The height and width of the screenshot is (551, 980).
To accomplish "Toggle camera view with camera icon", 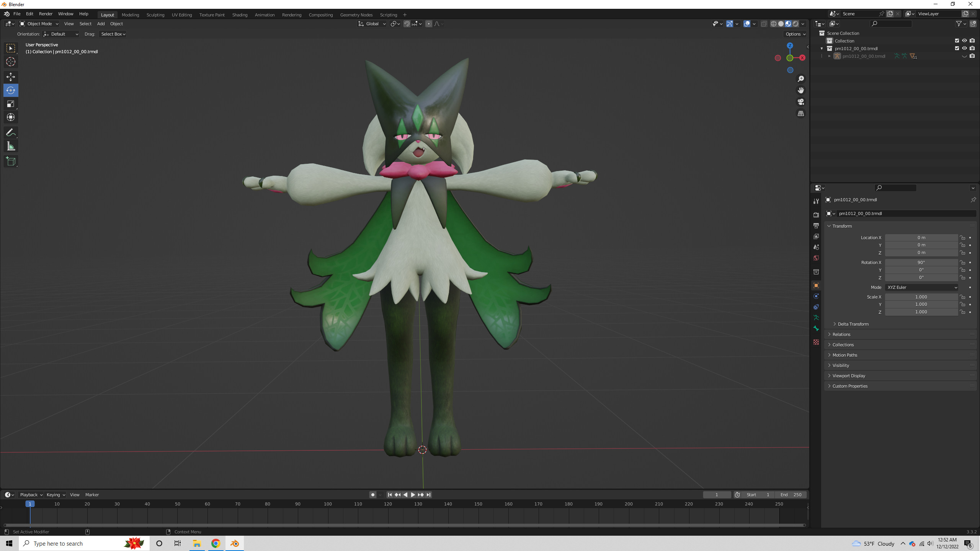I will [x=800, y=102].
